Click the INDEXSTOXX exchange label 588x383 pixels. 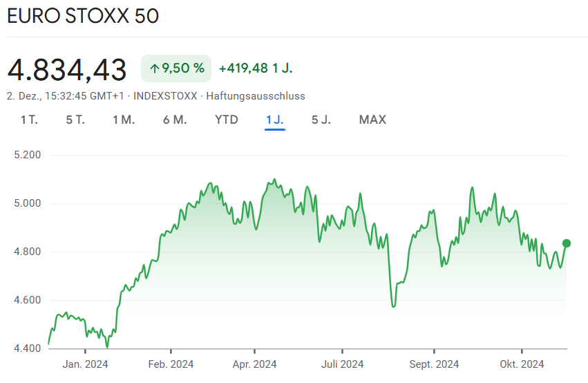(x=165, y=96)
